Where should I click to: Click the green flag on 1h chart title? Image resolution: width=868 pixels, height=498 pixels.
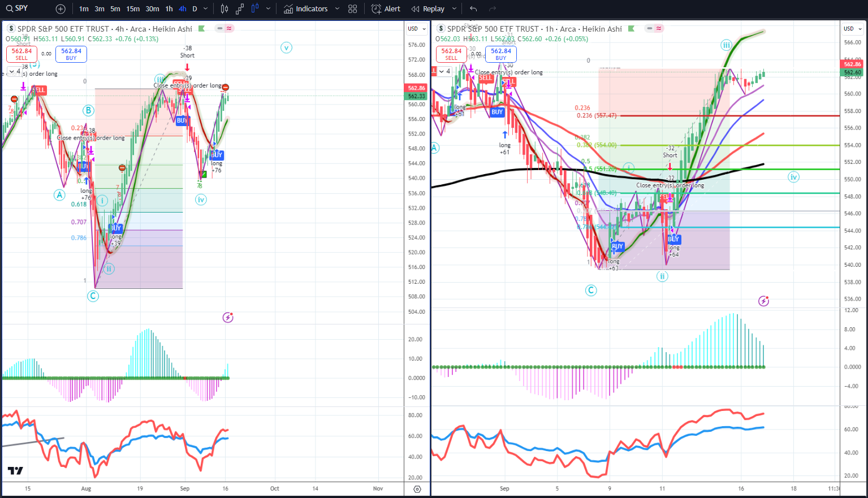(x=631, y=28)
